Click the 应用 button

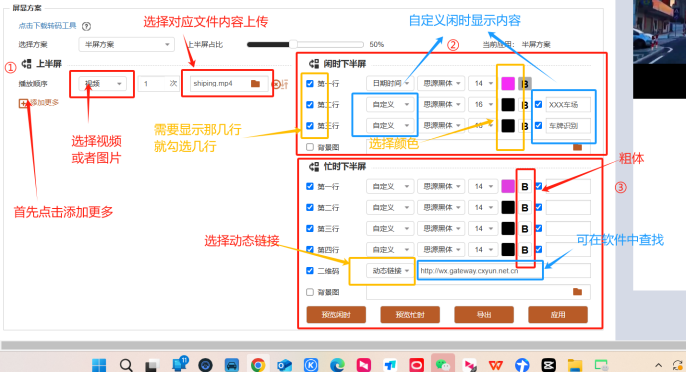[558, 314]
